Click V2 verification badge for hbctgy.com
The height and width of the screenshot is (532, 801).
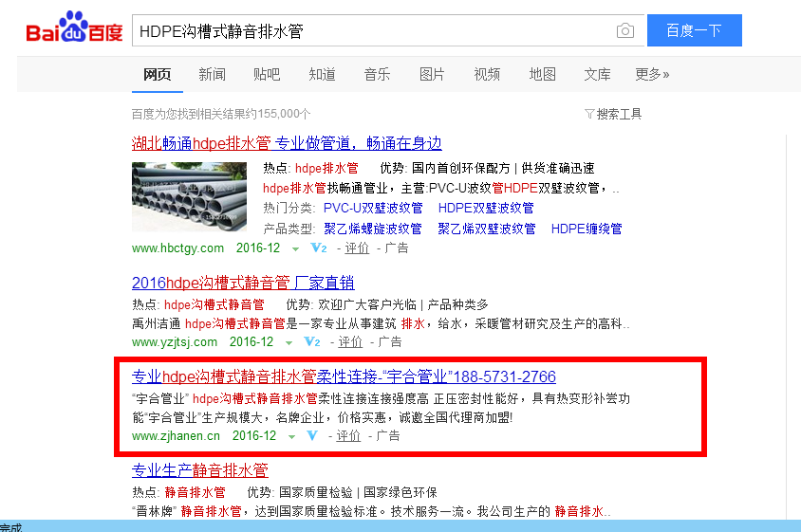point(319,248)
